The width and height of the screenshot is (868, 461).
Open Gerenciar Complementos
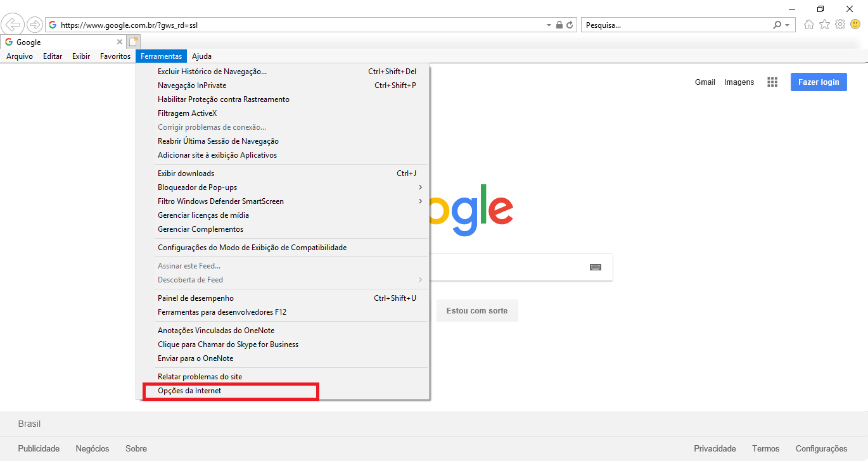click(284, 229)
